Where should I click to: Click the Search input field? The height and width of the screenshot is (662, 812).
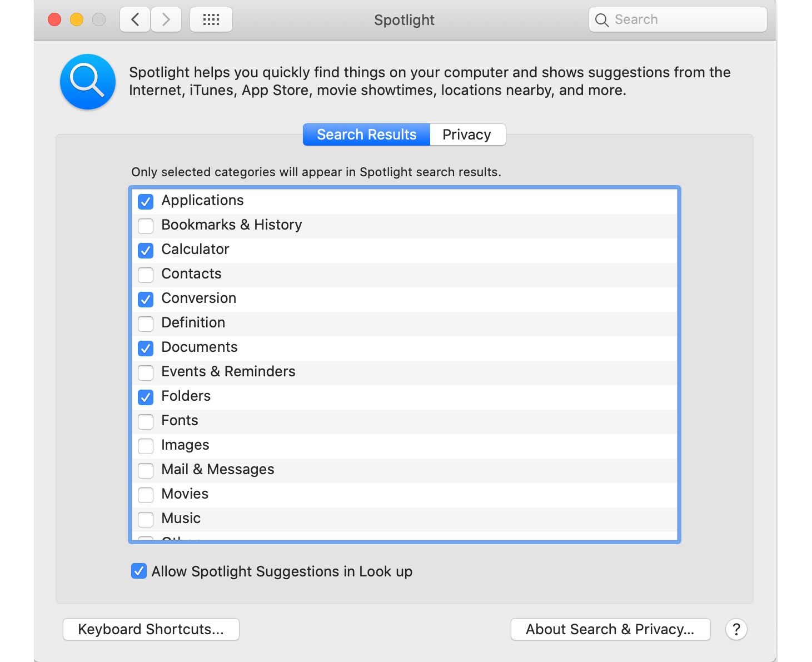point(678,20)
